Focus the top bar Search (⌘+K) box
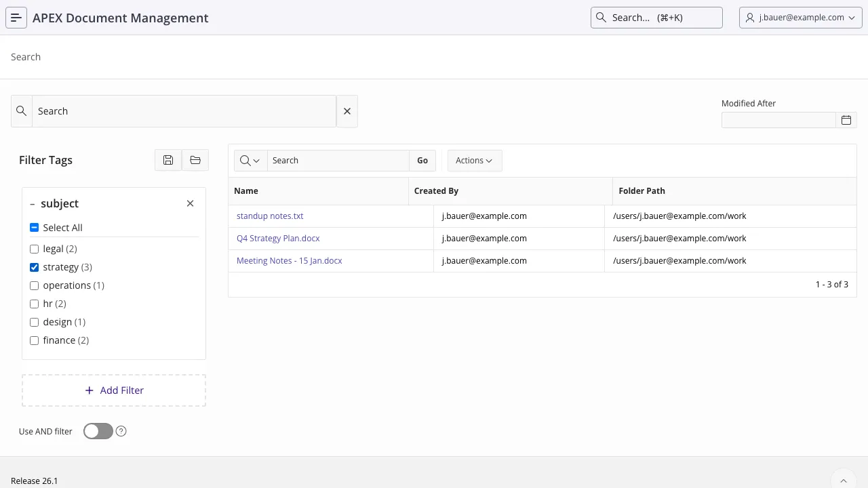 click(656, 18)
